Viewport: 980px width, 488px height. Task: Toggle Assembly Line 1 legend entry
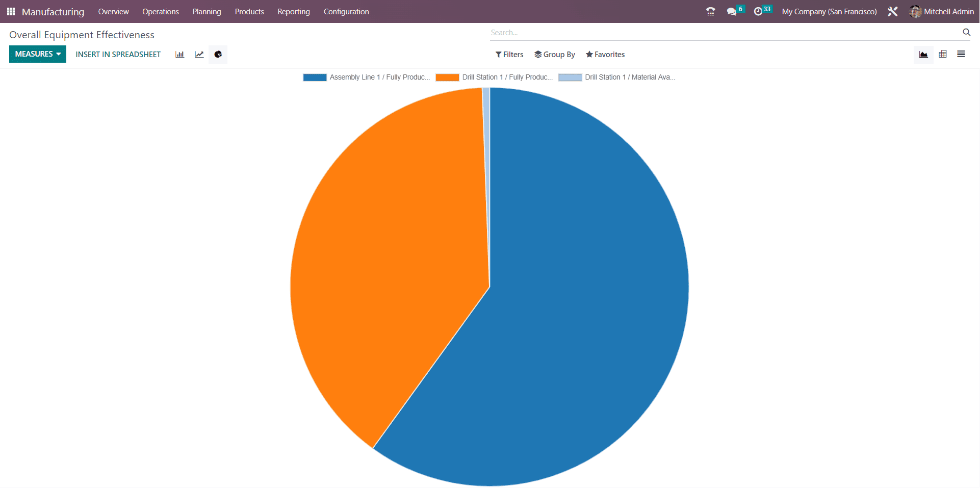click(x=367, y=78)
